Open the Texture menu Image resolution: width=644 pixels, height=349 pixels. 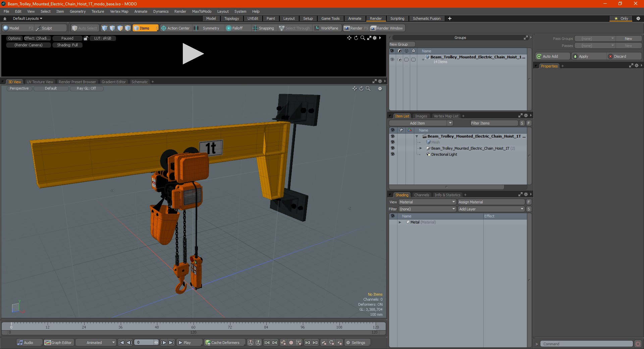click(98, 11)
